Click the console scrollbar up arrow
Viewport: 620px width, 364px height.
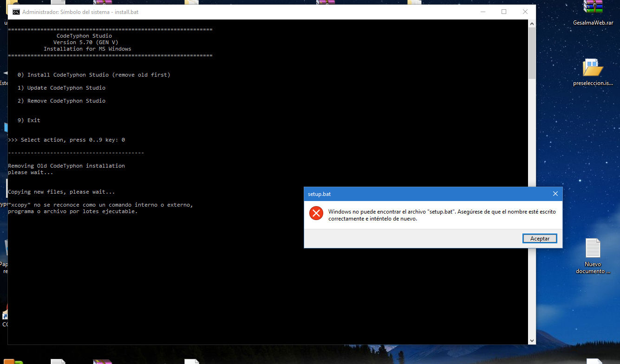(x=532, y=23)
